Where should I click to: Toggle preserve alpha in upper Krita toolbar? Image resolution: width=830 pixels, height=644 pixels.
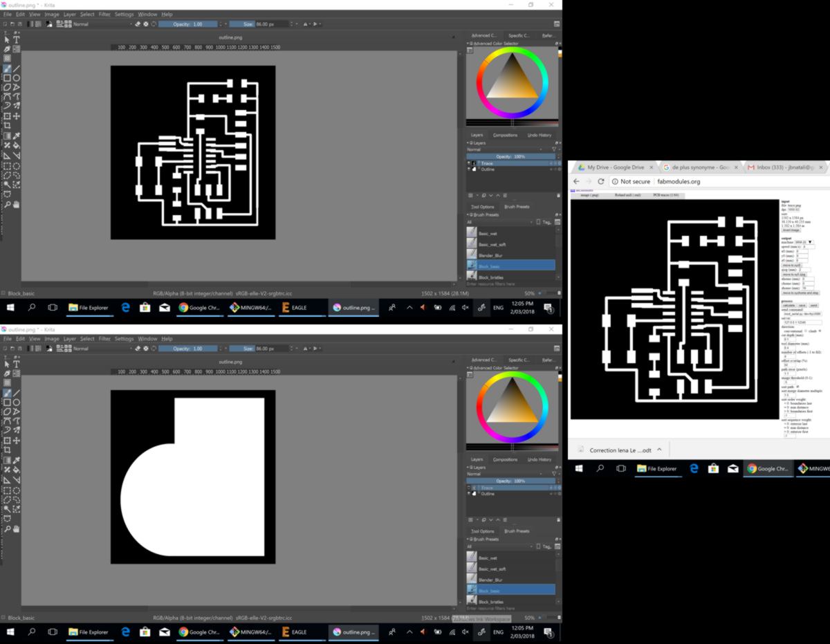point(146,24)
